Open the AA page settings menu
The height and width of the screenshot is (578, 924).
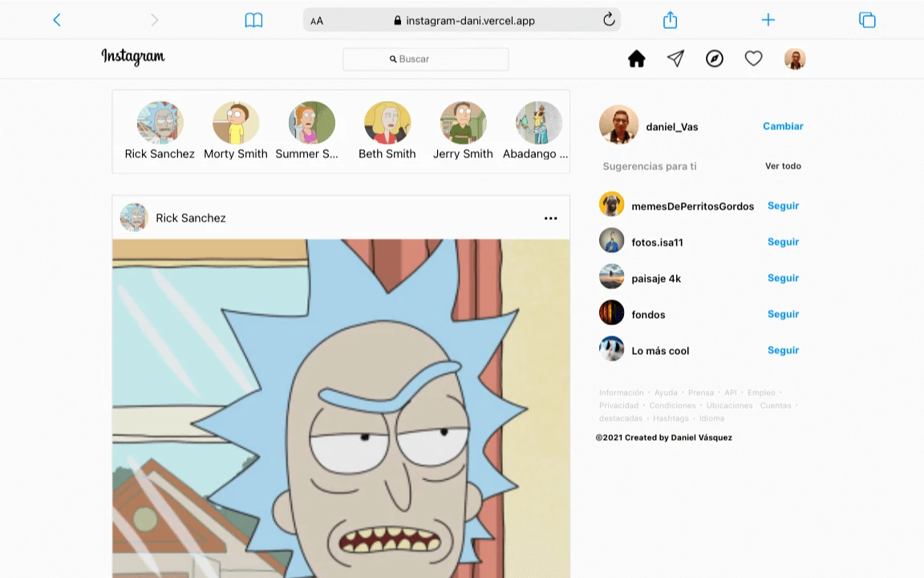click(x=317, y=19)
